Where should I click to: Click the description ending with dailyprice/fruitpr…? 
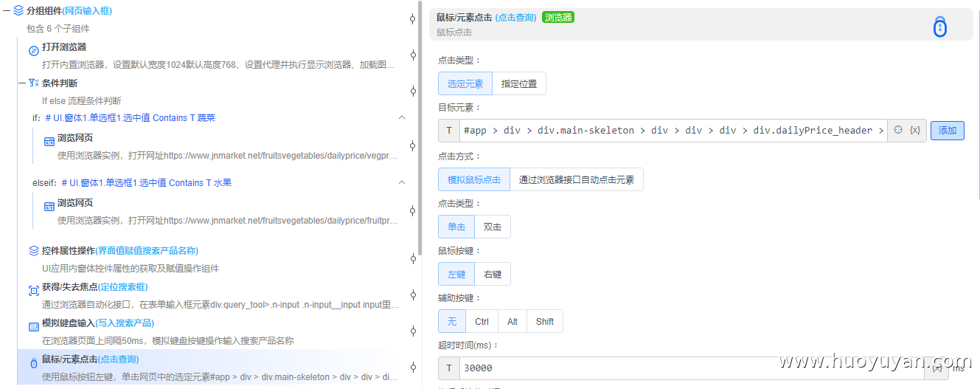click(229, 220)
